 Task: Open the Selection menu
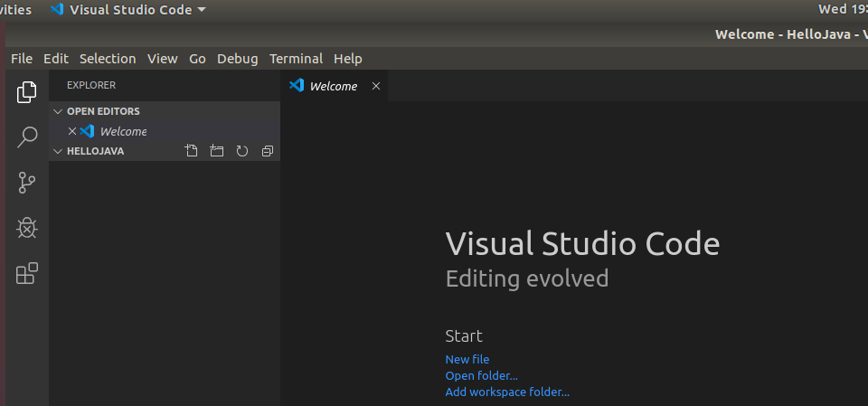pos(108,59)
